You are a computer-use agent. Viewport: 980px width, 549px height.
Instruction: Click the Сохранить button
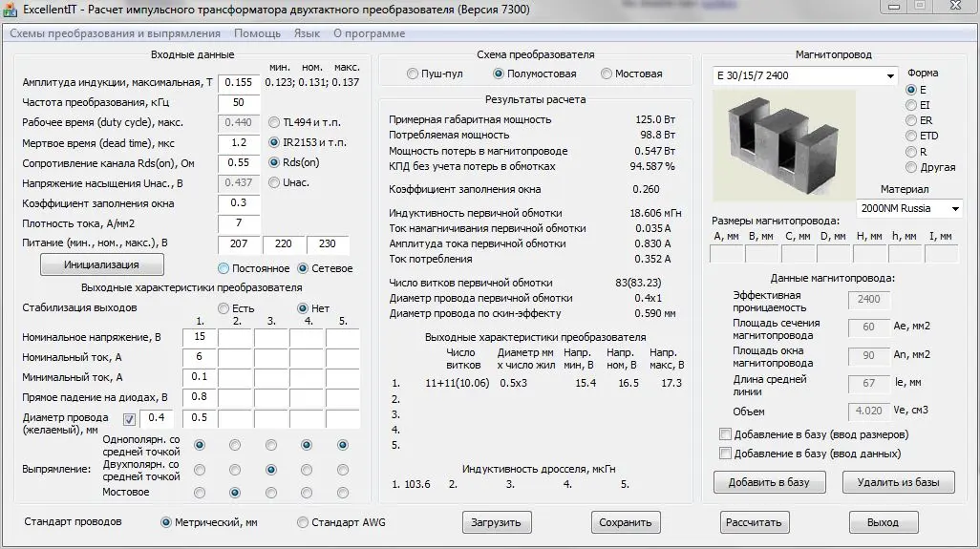(x=626, y=522)
